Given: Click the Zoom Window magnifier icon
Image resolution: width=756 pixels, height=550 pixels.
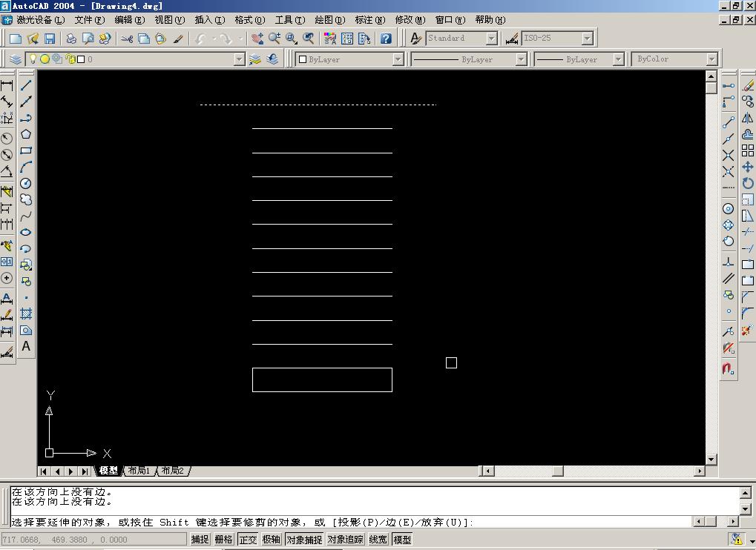Looking at the screenshot, I should pos(292,39).
